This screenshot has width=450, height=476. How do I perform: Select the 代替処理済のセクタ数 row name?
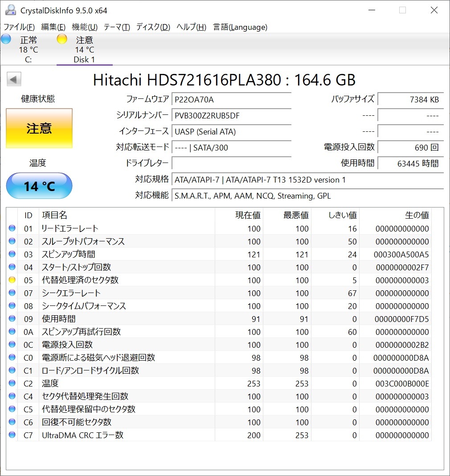click(x=80, y=280)
